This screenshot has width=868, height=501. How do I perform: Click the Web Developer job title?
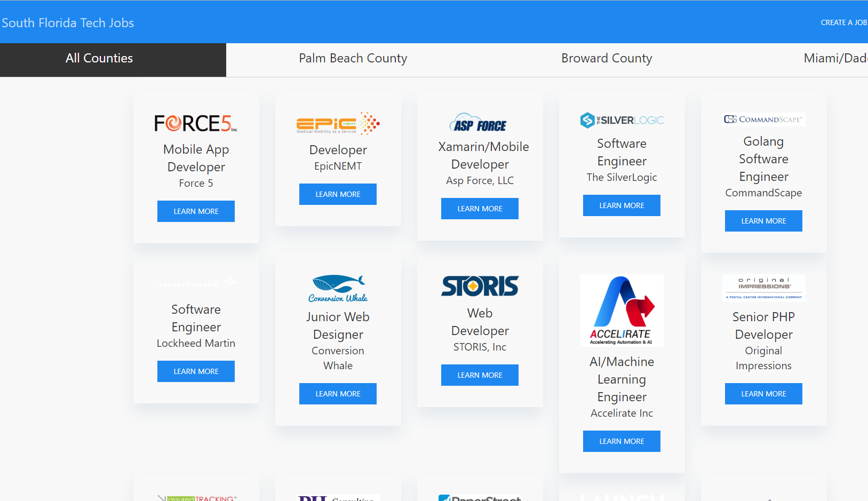pyautogui.click(x=480, y=322)
